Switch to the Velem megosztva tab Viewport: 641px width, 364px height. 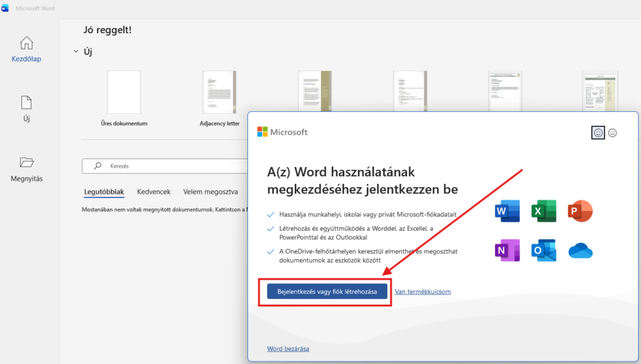click(210, 191)
